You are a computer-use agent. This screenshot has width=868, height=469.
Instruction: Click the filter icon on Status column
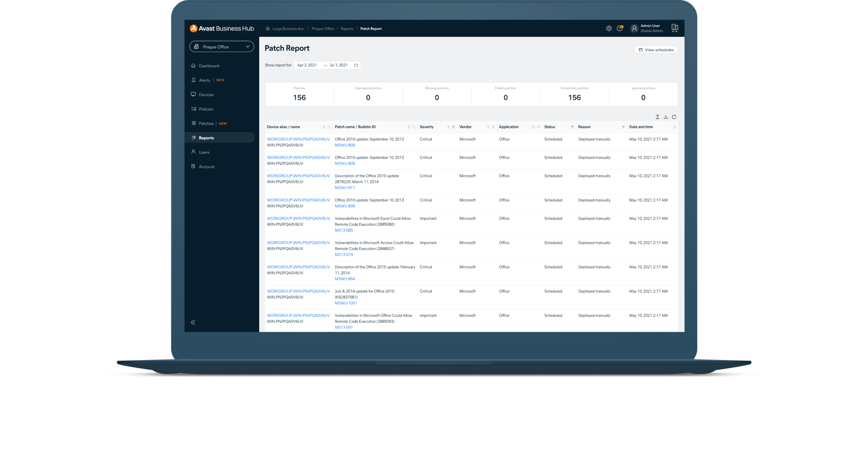point(571,127)
